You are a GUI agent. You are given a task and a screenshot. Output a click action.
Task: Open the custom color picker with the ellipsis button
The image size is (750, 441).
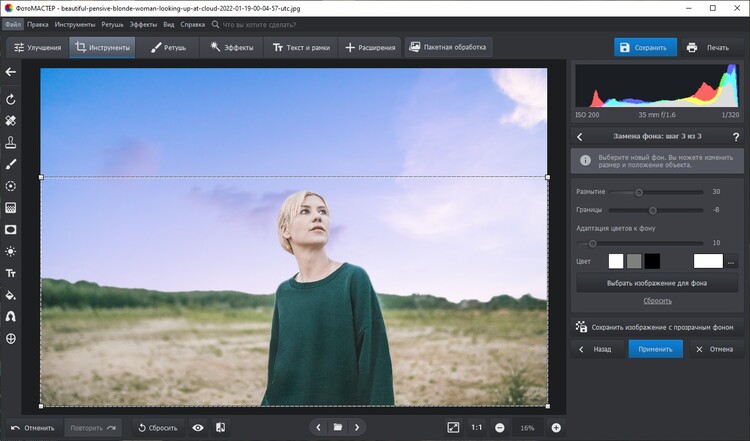tap(732, 261)
